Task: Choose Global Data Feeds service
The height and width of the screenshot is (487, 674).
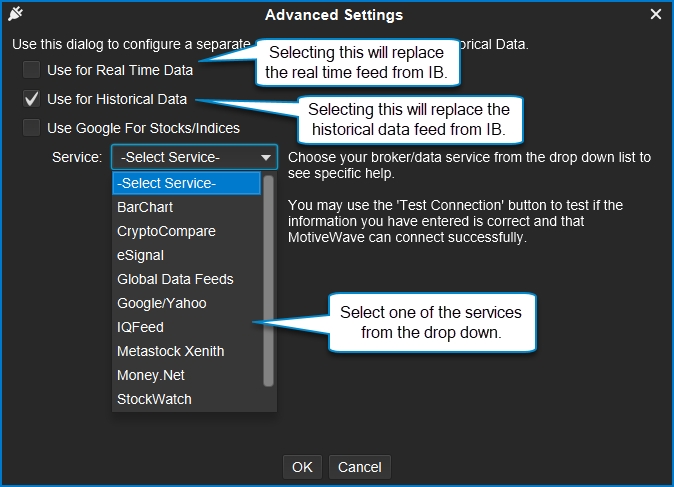Action: pos(187,279)
